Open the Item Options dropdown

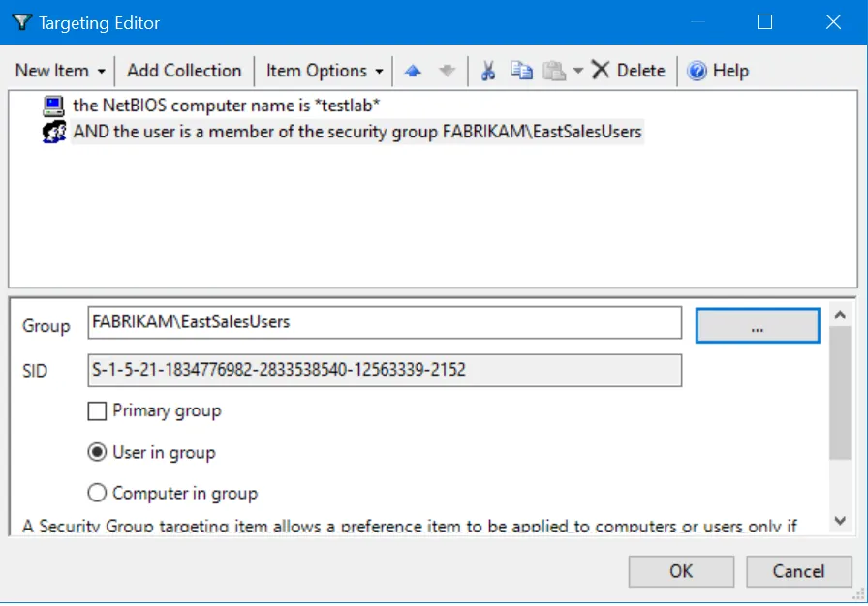[x=323, y=70]
